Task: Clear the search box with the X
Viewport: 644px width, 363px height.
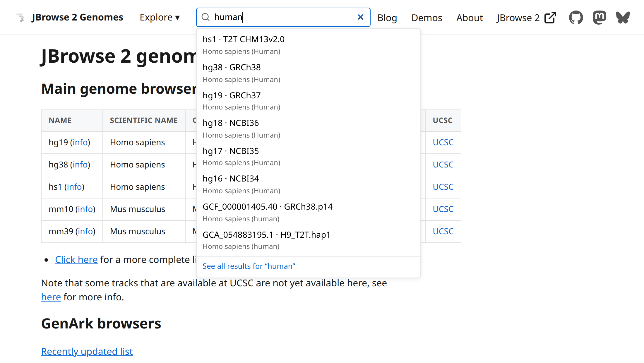Action: (361, 17)
